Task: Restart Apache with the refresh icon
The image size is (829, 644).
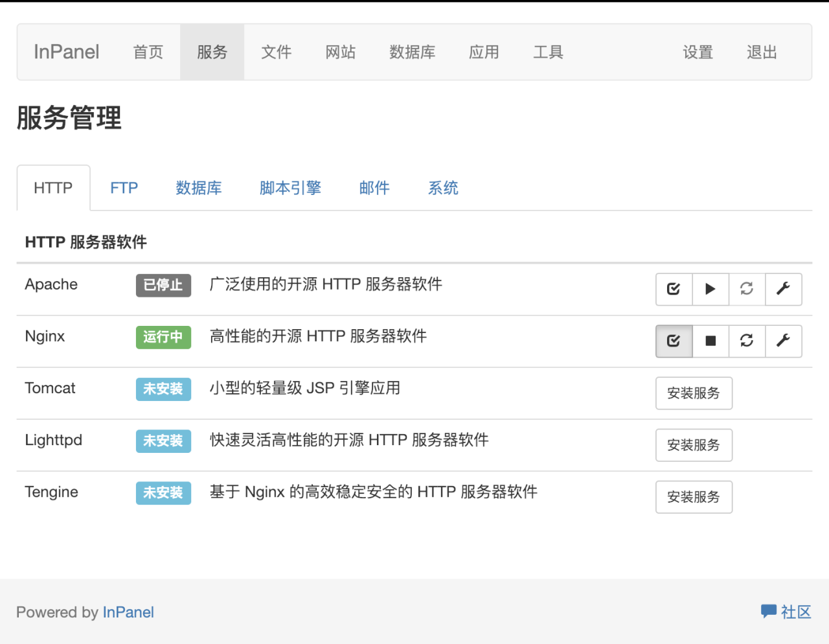Action: [747, 290]
